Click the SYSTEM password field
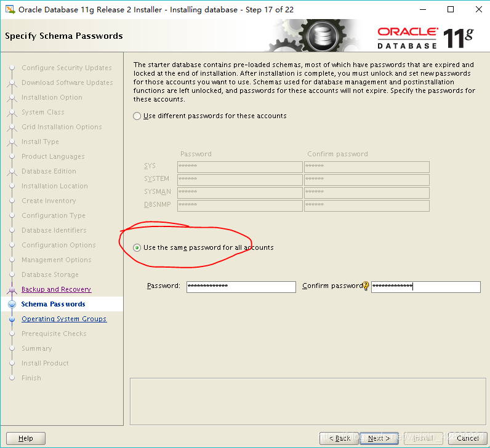The image size is (490, 448). 240,180
